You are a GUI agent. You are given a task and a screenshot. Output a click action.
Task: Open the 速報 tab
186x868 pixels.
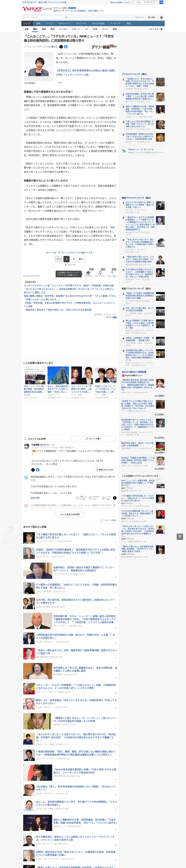click(x=38, y=24)
